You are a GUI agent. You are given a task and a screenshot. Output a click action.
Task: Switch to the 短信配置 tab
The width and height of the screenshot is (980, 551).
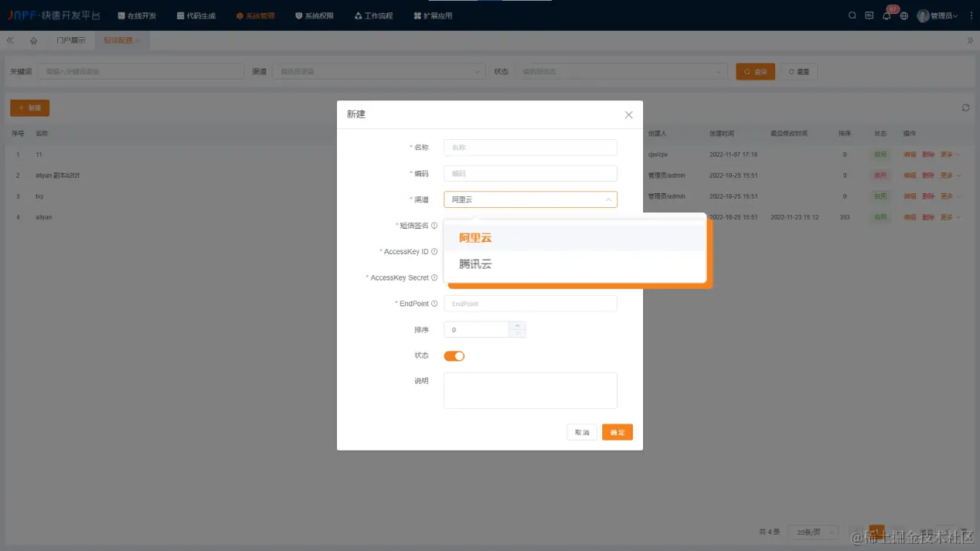(x=118, y=40)
